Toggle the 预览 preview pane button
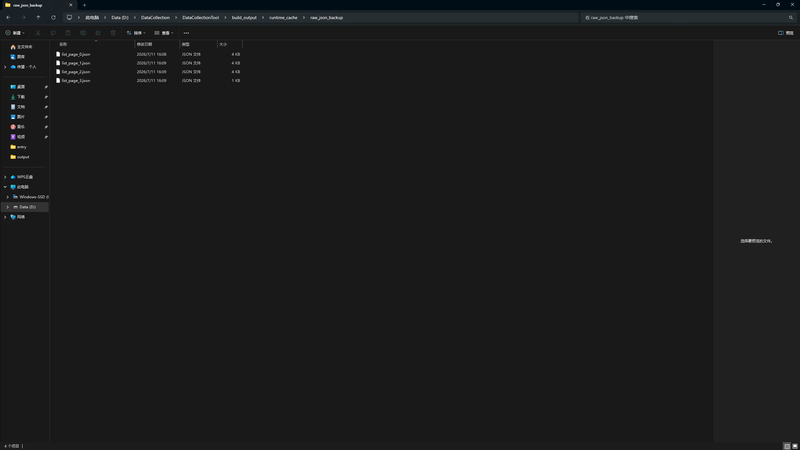800x450 pixels. click(786, 33)
